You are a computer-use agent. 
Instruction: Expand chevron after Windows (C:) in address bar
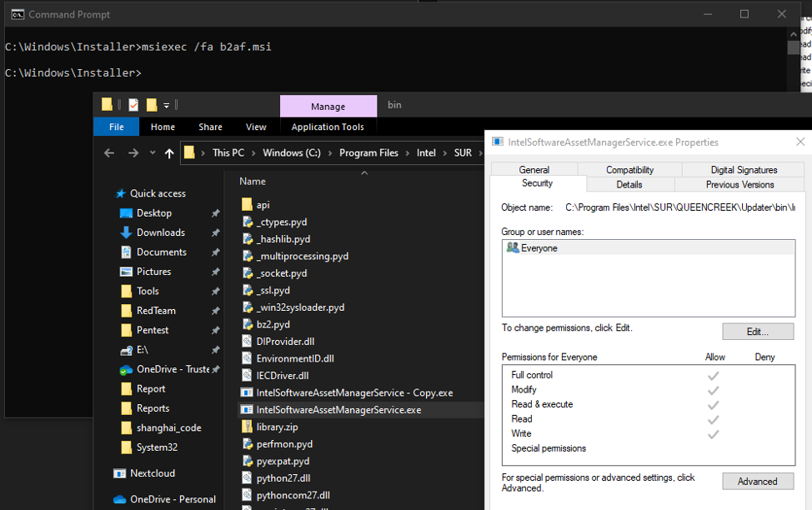330,153
